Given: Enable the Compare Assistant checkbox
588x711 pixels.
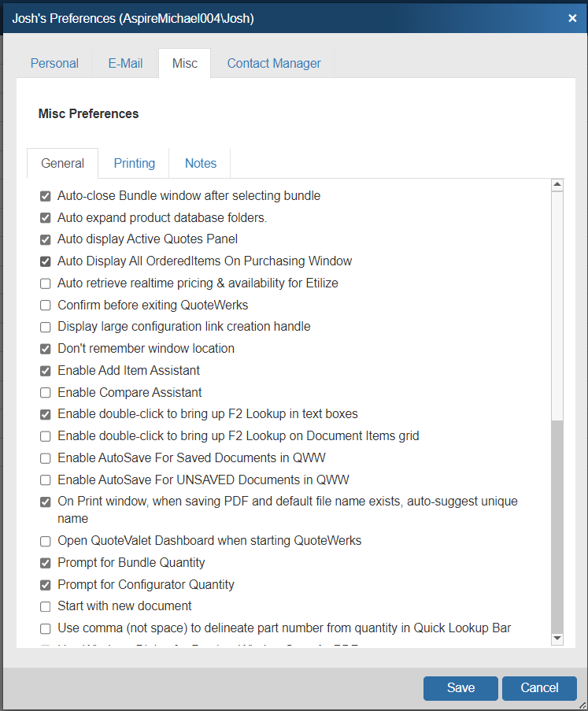Looking at the screenshot, I should click(x=46, y=392).
